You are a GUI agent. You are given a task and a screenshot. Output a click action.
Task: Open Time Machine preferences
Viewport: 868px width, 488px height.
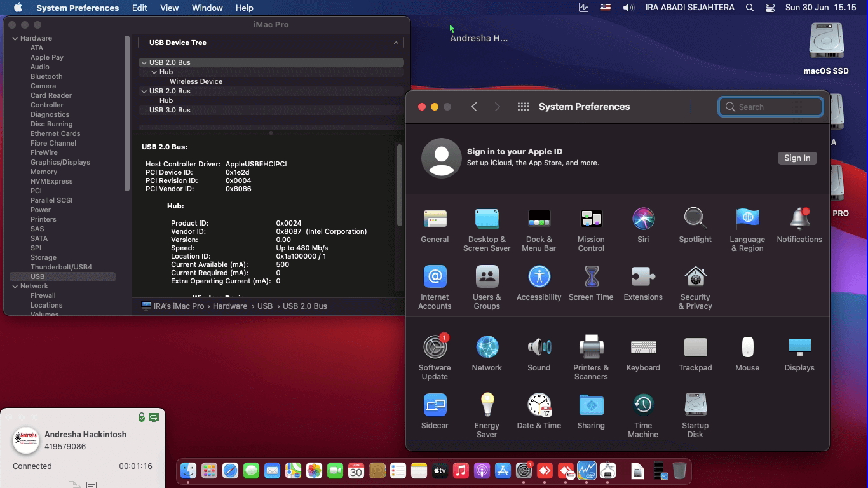[643, 416]
